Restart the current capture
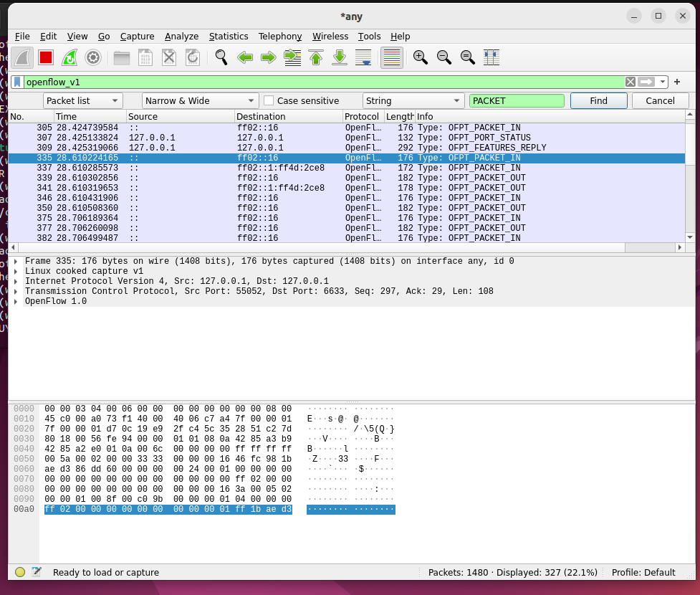The width and height of the screenshot is (700, 595). click(69, 57)
